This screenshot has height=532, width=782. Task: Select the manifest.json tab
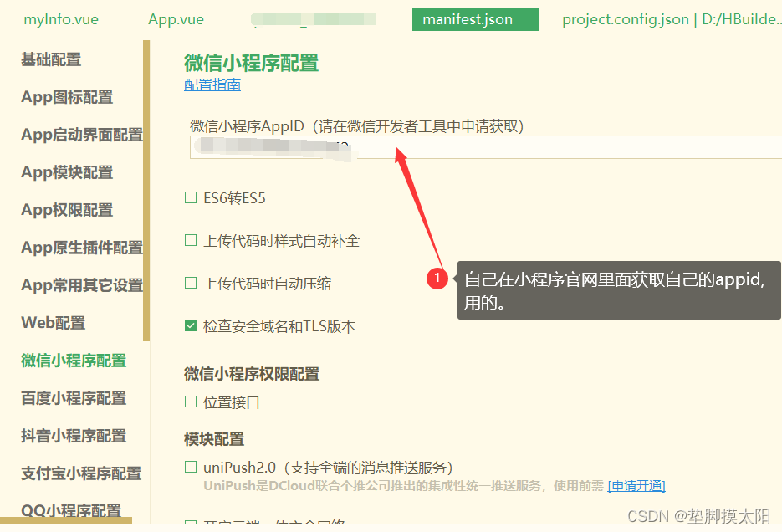point(475,19)
